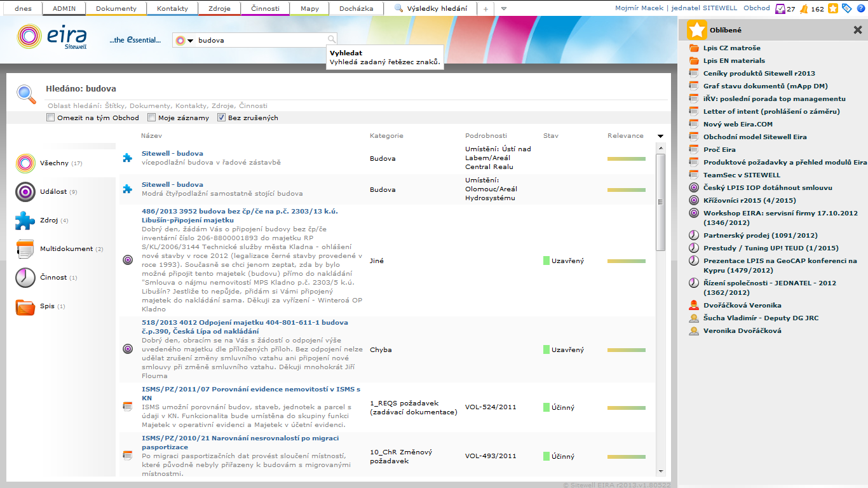Switch to the Mapy tab

tap(309, 9)
